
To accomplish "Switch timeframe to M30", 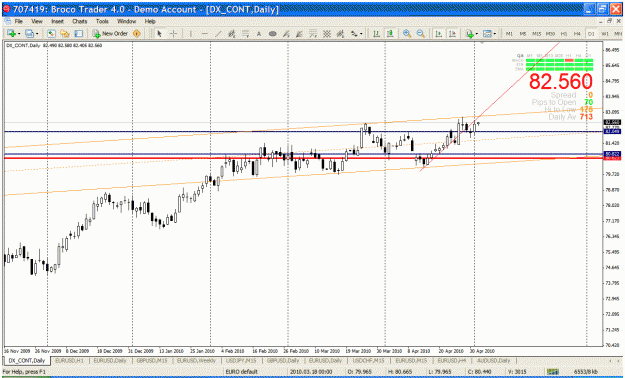I will [550, 34].
